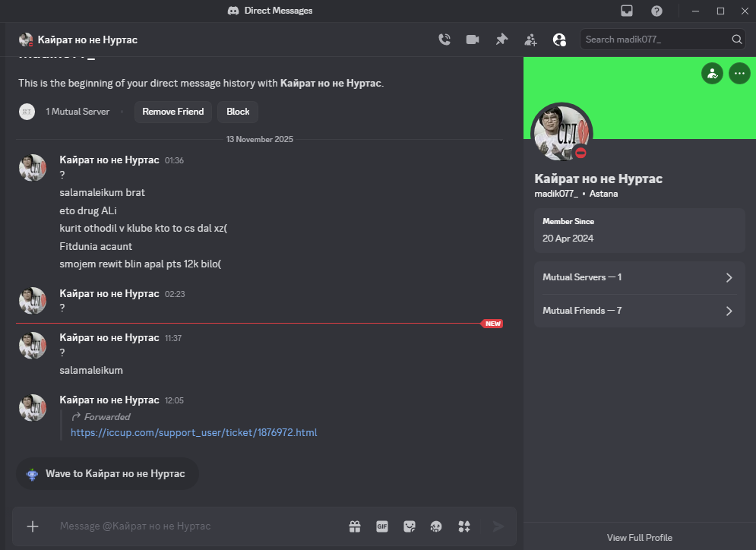Click the avatar beside the 11:37 message
This screenshot has height=550, width=756.
33,345
